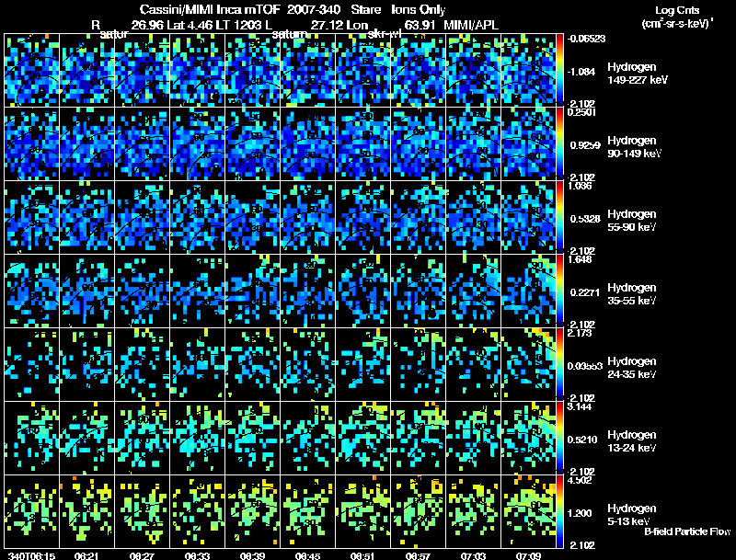Click the '63.91' value in the header

click(x=420, y=25)
